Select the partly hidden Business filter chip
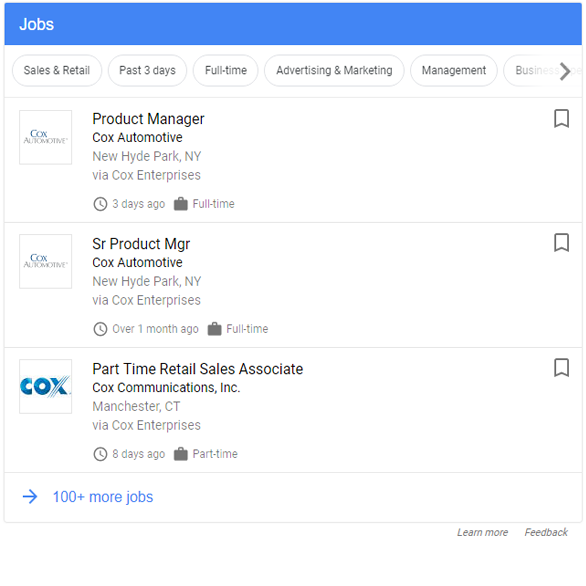586x586 pixels. tap(536, 70)
